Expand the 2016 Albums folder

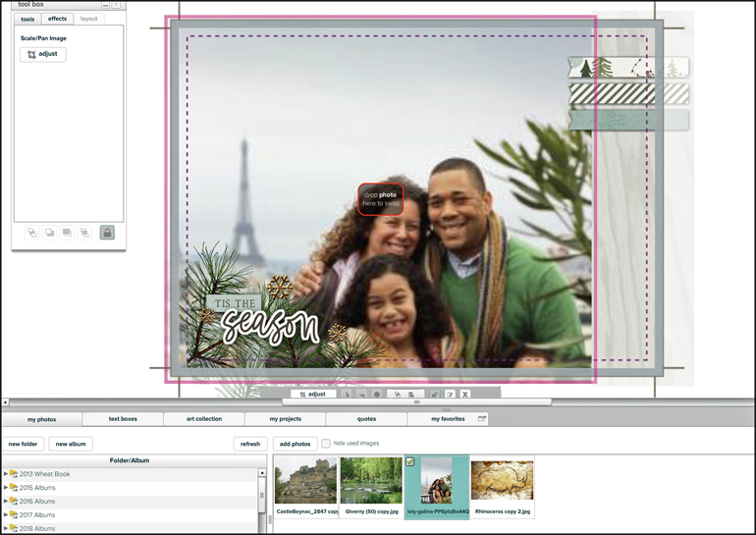point(6,502)
